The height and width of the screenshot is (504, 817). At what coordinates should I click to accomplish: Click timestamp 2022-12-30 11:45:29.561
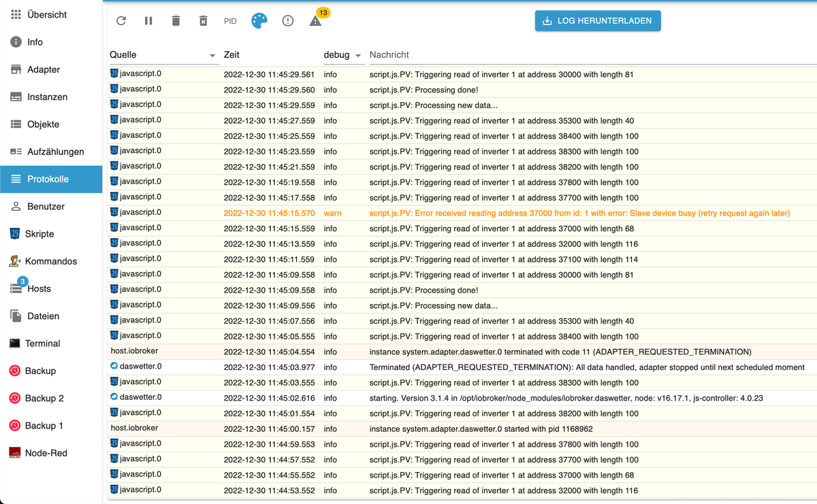click(x=270, y=74)
